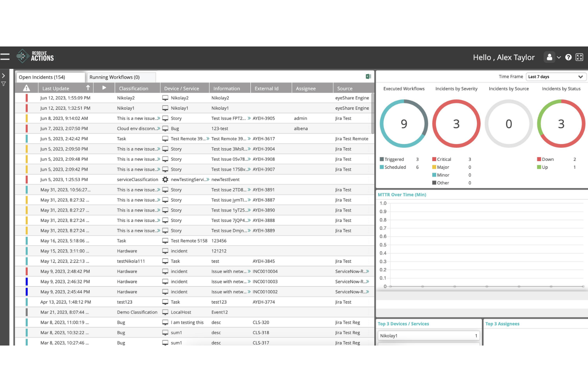588x392 pixels.
Task: Click the incidents table vertical scrollbar
Action: click(x=373, y=113)
